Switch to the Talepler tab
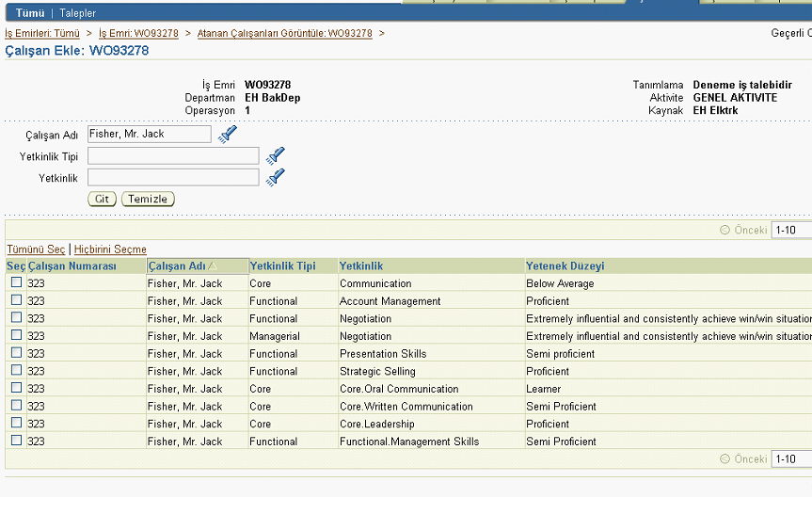Viewport: 812px width, 514px height. tap(78, 13)
